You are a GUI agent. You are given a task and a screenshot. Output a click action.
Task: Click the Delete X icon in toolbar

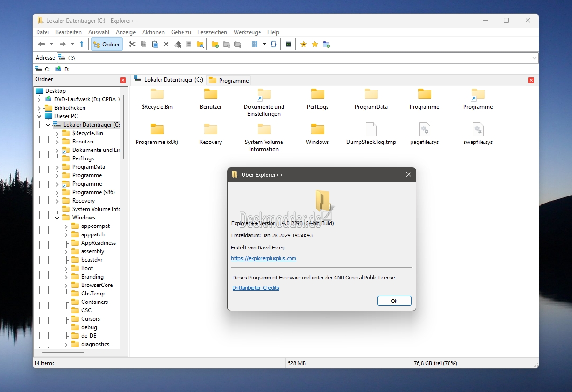[166, 44]
